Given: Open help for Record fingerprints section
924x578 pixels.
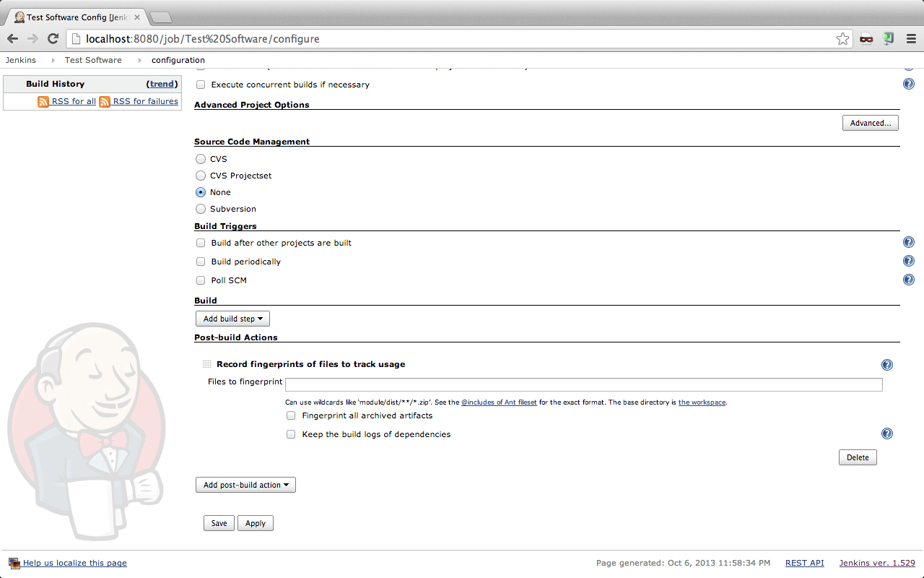Looking at the screenshot, I should [887, 365].
